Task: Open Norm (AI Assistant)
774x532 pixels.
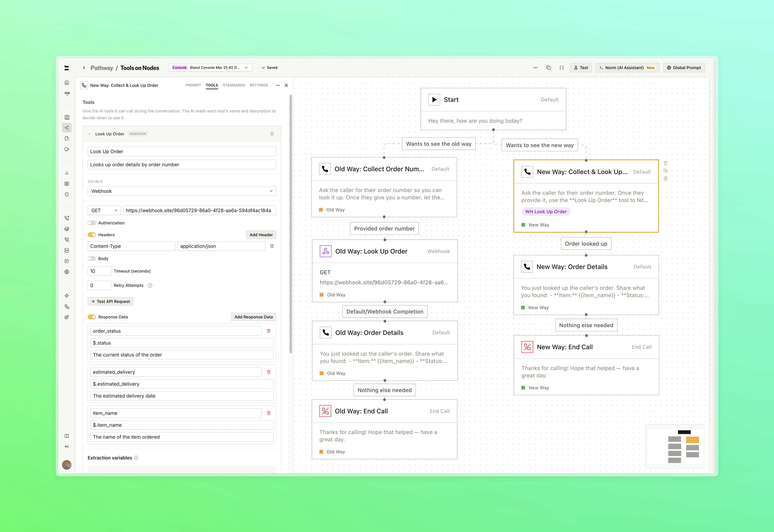Action: [x=627, y=68]
